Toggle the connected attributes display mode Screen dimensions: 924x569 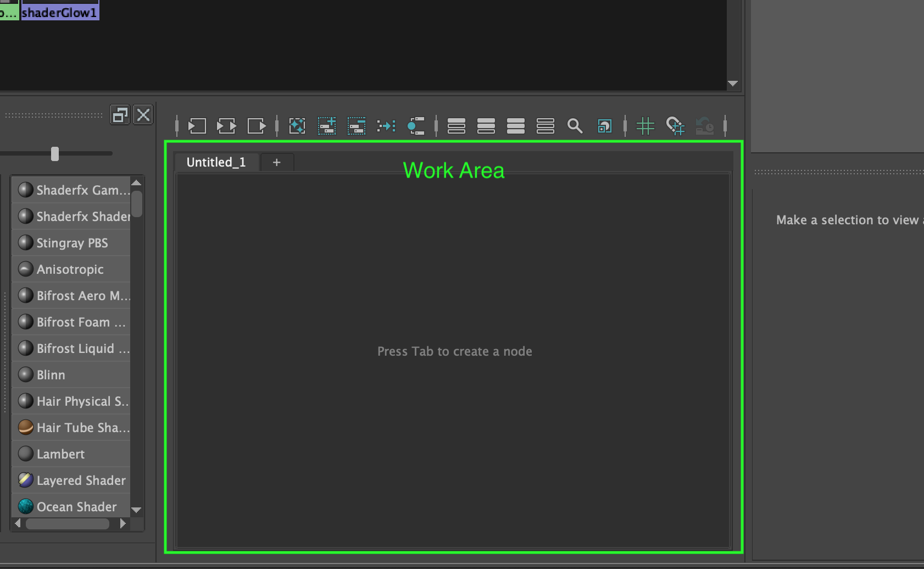[486, 125]
